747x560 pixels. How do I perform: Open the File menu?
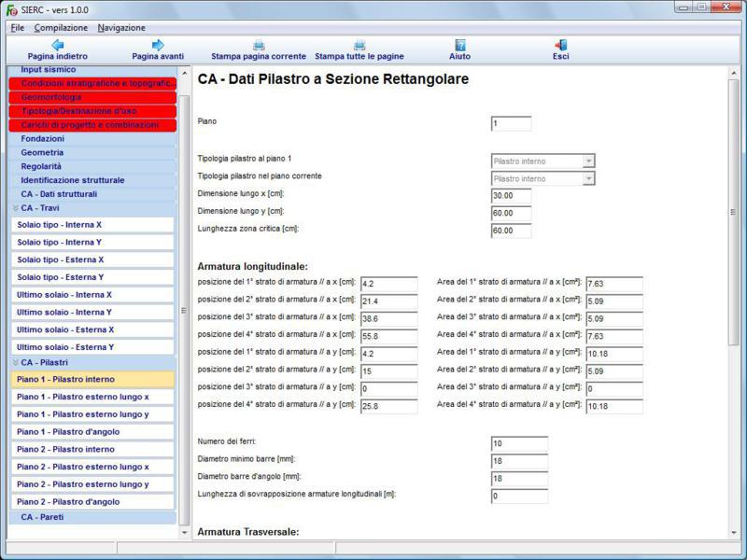coord(17,28)
